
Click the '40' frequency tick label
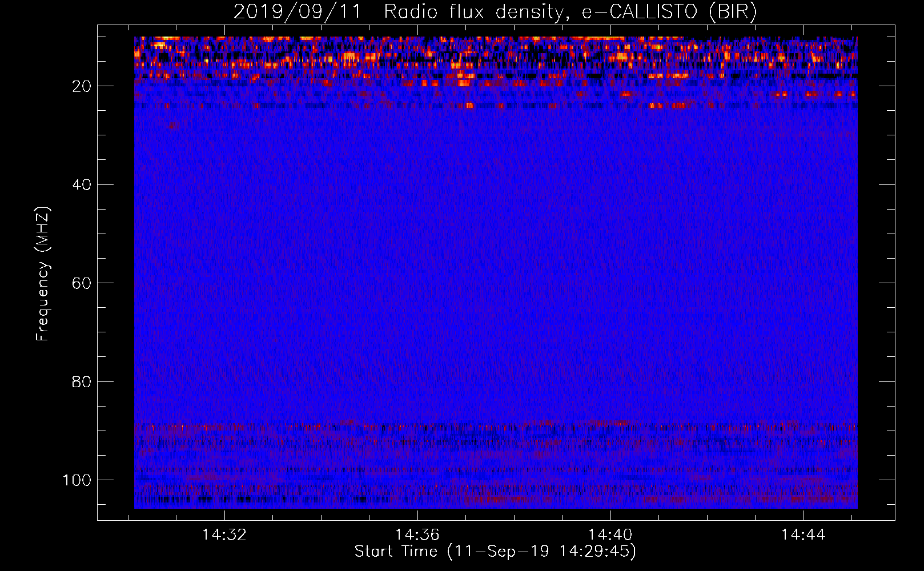pyautogui.click(x=82, y=185)
